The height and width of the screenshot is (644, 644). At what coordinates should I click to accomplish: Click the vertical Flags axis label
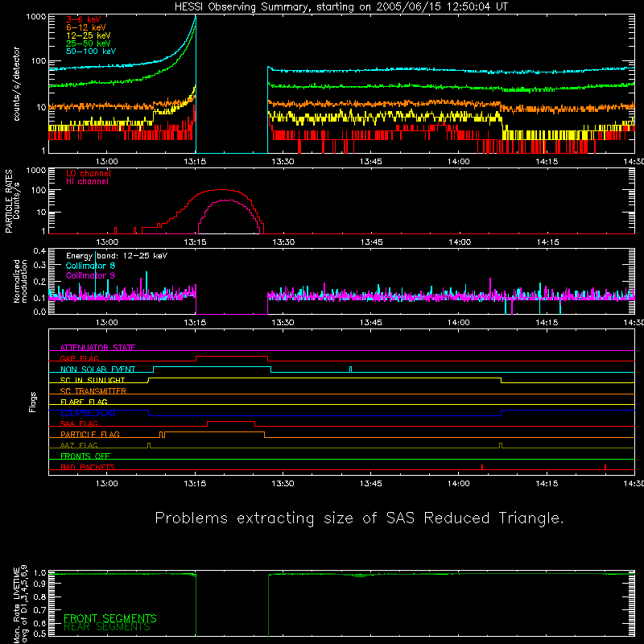[33, 402]
